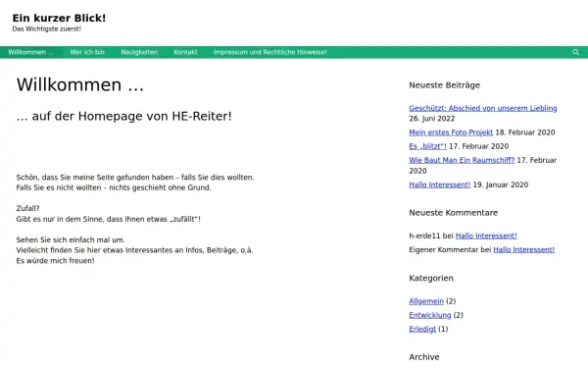The image size is (588, 368).
Task: Click the Willkommen … page heading
Action: pyautogui.click(x=80, y=84)
